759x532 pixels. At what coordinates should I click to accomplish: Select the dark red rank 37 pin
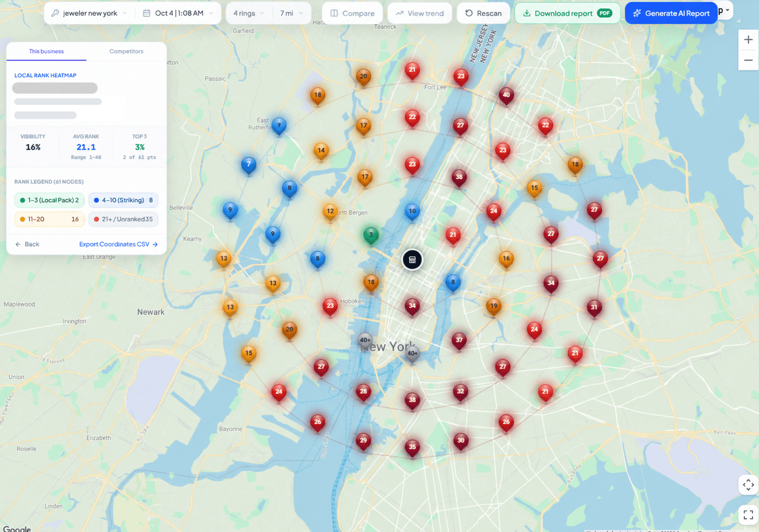pos(459,341)
